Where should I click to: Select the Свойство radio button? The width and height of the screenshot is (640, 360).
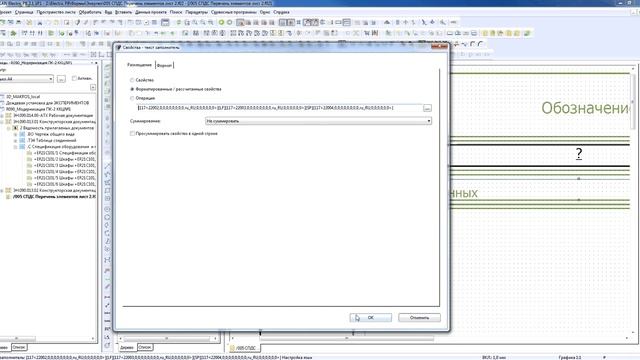(x=132, y=80)
